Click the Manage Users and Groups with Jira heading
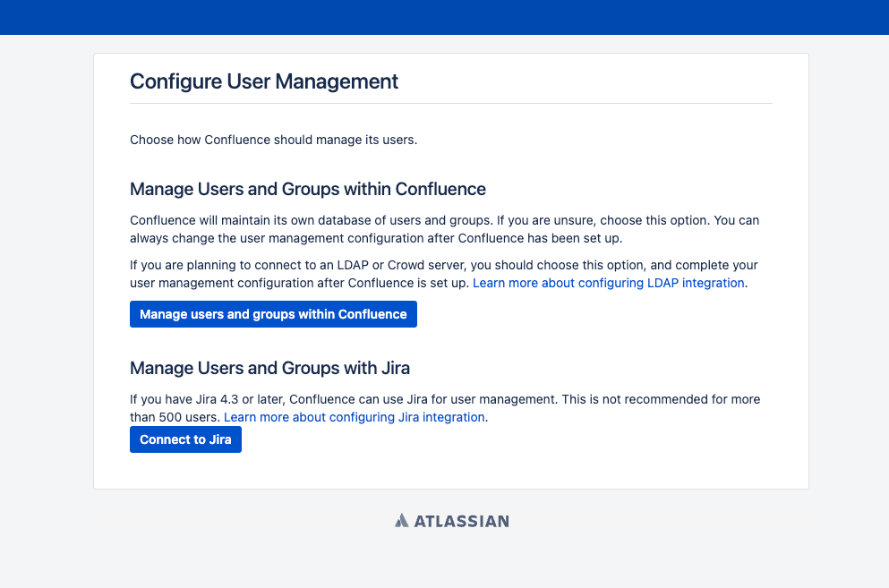 click(269, 368)
